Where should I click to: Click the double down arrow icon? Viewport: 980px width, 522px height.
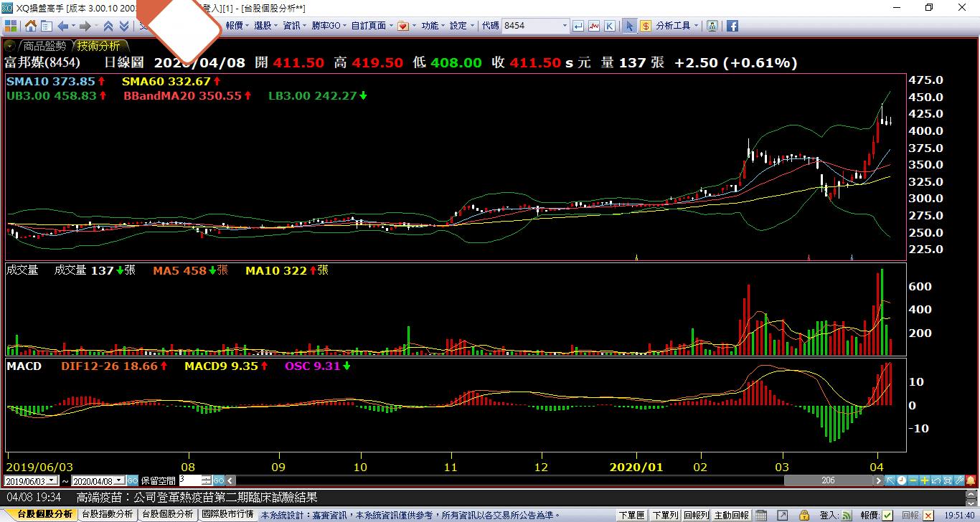coord(123,26)
